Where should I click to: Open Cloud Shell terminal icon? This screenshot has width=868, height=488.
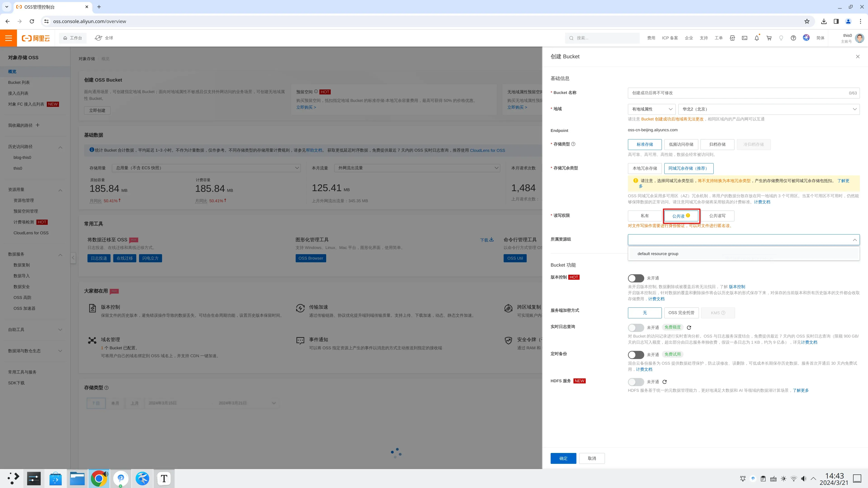[744, 38]
